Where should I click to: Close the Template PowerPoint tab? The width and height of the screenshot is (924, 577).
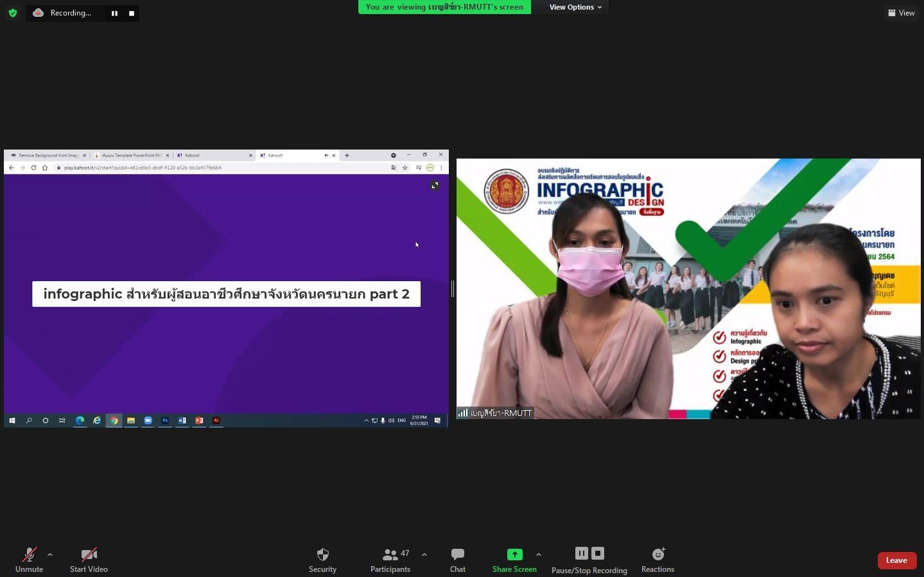pyautogui.click(x=168, y=155)
